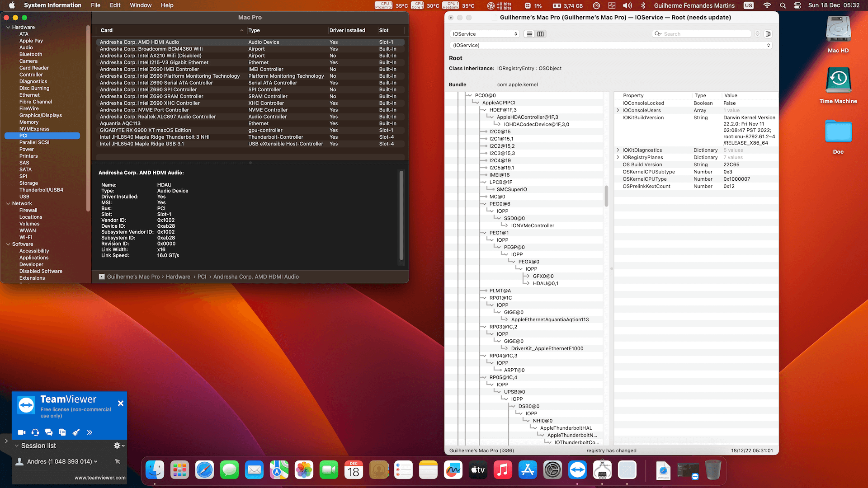The height and width of the screenshot is (488, 868).
Task: Click TeamViewer headset audio icon
Action: (35, 432)
